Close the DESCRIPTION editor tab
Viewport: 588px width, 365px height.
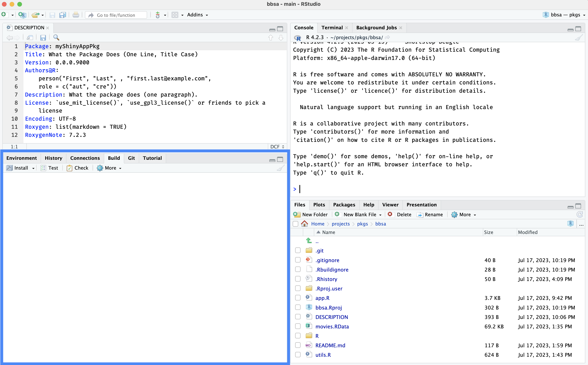[x=48, y=28]
